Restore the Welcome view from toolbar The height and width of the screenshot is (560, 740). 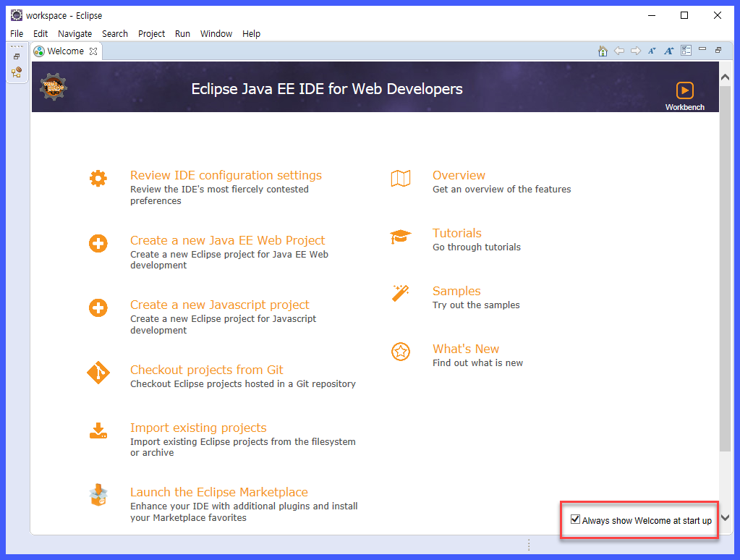pyautogui.click(x=718, y=50)
